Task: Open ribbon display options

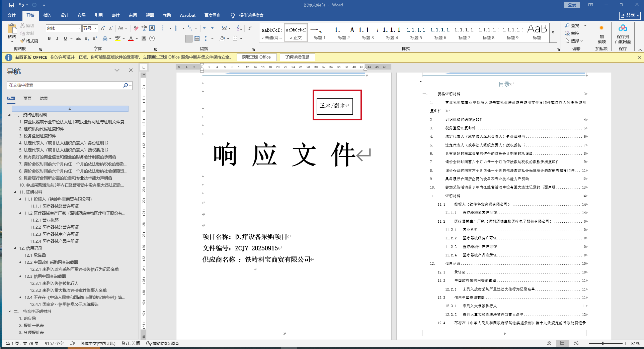Action: [x=590, y=5]
